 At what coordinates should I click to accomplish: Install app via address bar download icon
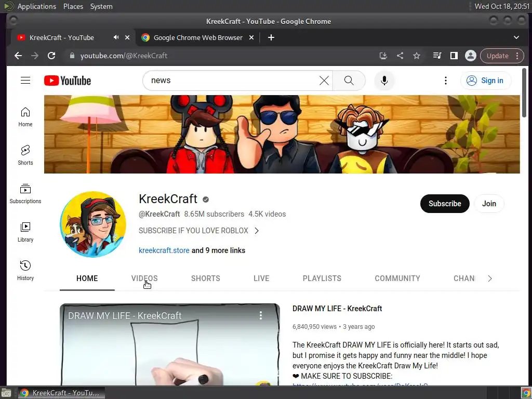coord(383,56)
